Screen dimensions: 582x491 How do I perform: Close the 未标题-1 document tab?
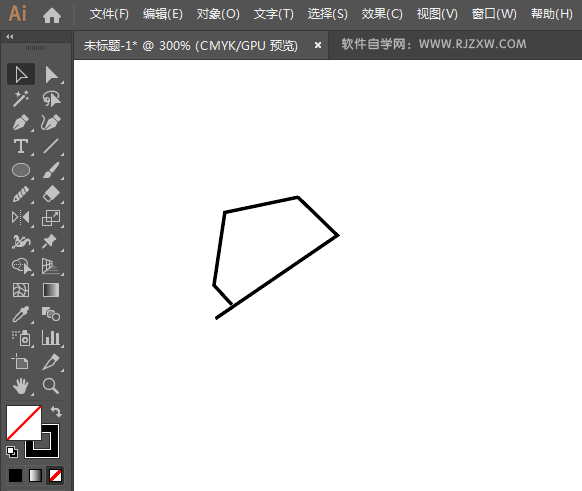pyautogui.click(x=318, y=45)
